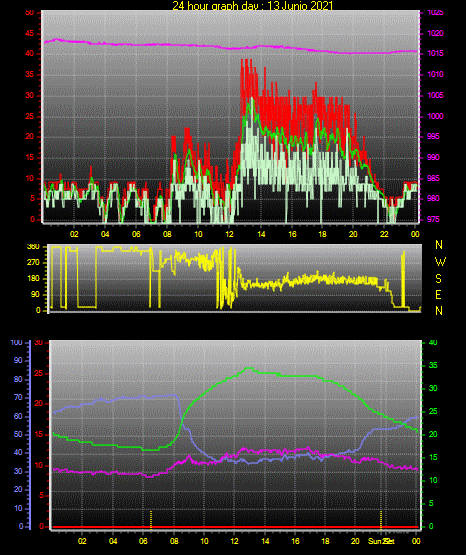This screenshot has height=555, width=466.
Task: Click the red 40 wind speed axis label
Action: (29, 53)
